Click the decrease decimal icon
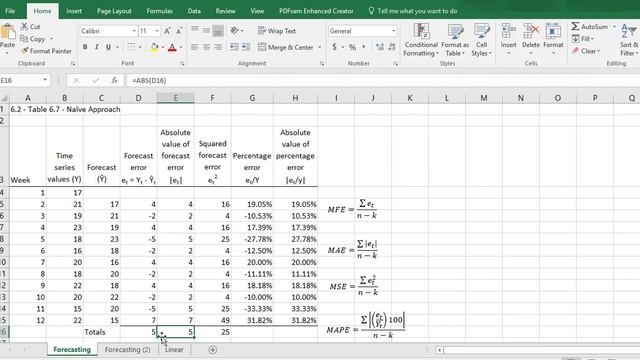This screenshot has height=360, width=640. [392, 47]
